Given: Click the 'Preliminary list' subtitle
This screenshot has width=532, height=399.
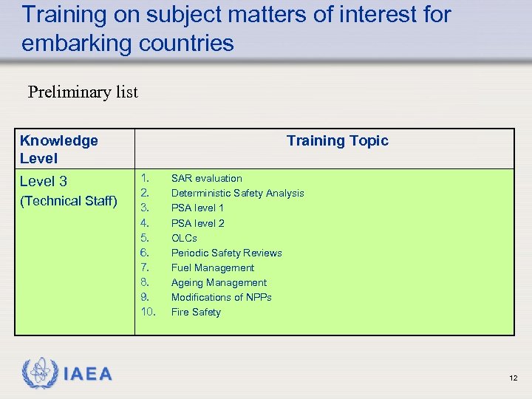Looking at the screenshot, I should pos(83,92).
